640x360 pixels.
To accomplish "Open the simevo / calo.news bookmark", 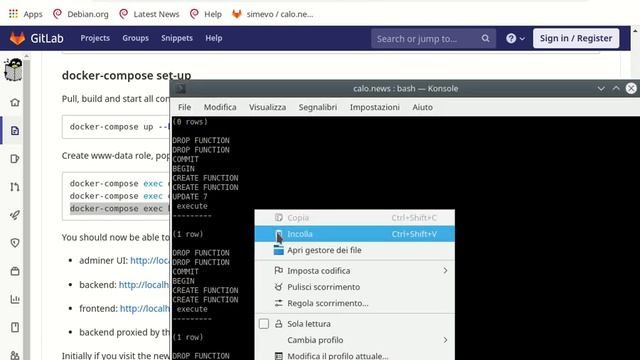I will click(x=272, y=14).
